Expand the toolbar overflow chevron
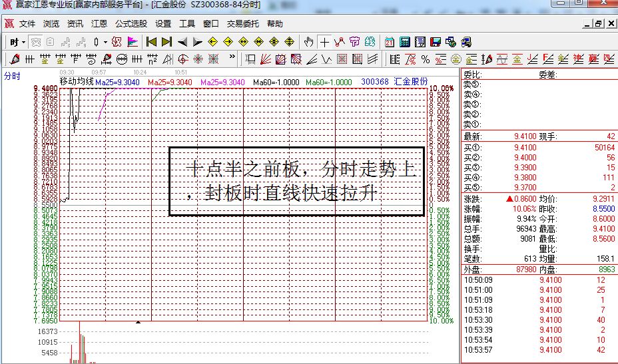Screen dimensions: 618x364 (232, 59)
